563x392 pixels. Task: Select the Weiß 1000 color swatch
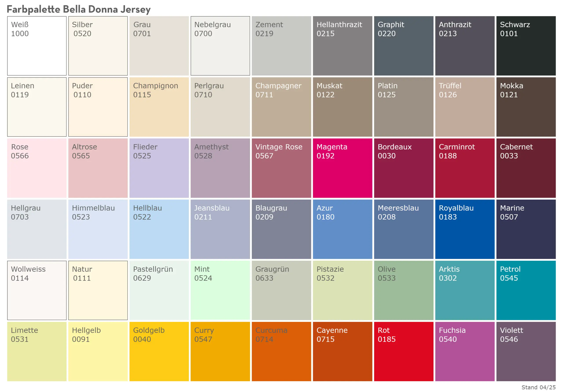coord(37,45)
